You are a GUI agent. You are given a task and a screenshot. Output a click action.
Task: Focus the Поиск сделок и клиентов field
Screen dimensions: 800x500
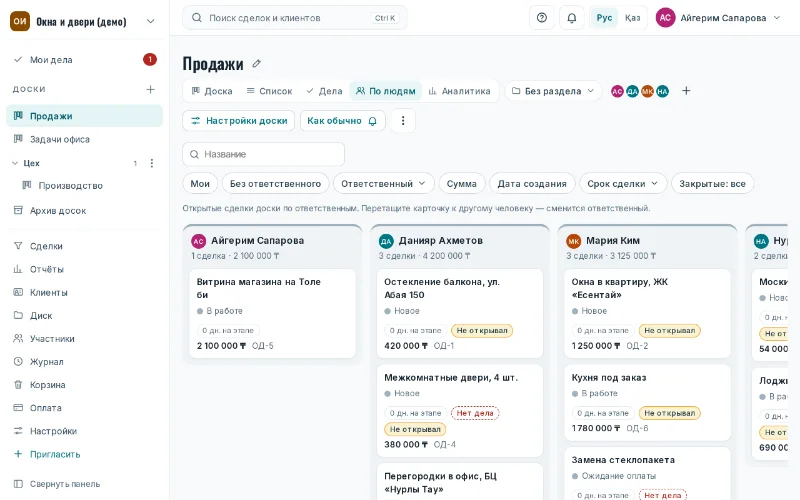(x=295, y=18)
